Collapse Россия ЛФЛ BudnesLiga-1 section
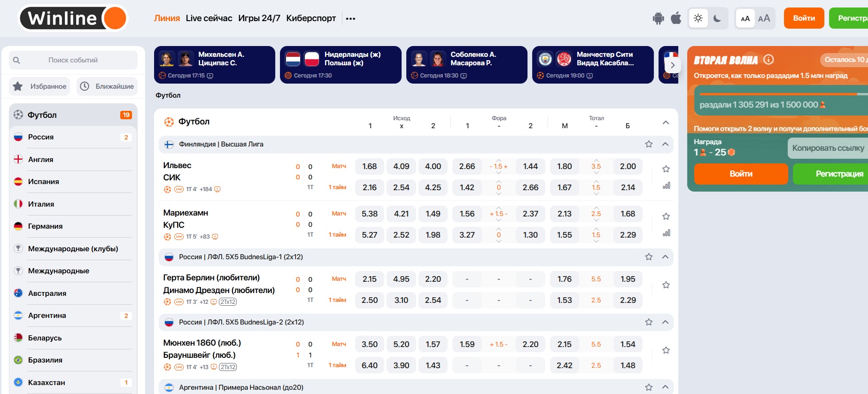This screenshot has width=868, height=394. tap(665, 257)
